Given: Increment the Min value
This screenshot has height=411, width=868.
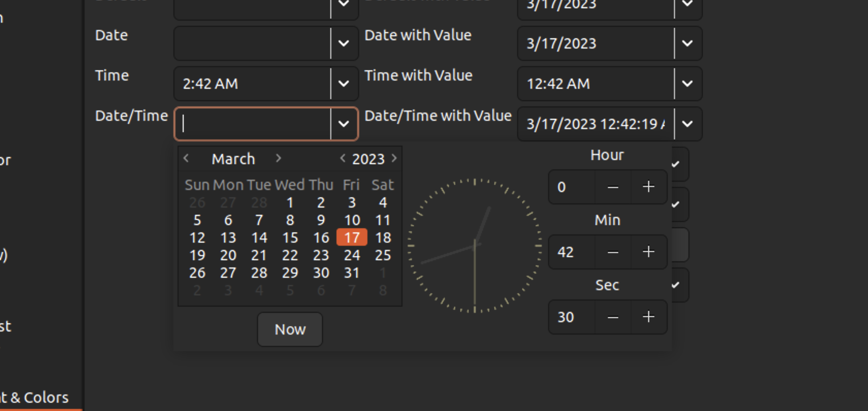Looking at the screenshot, I should [648, 252].
